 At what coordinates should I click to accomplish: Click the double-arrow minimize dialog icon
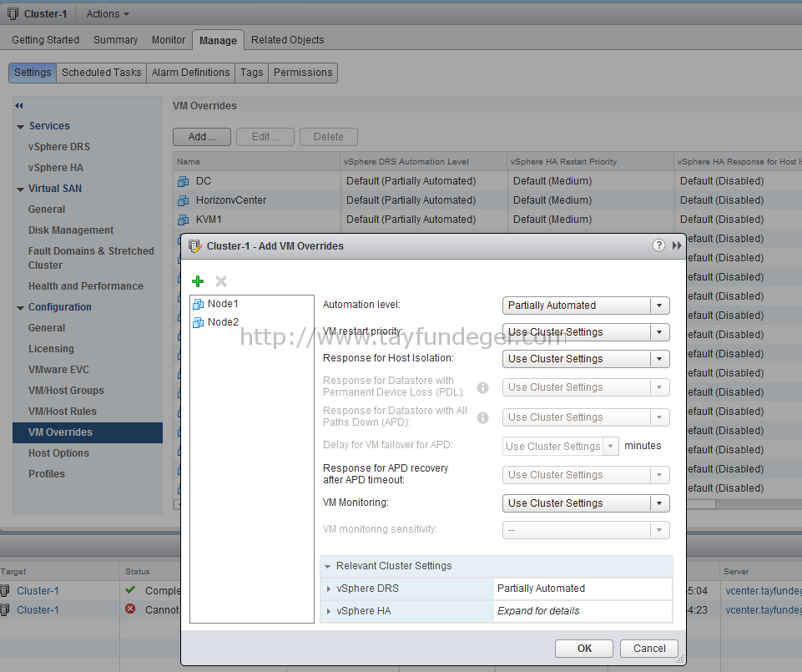pos(677,245)
